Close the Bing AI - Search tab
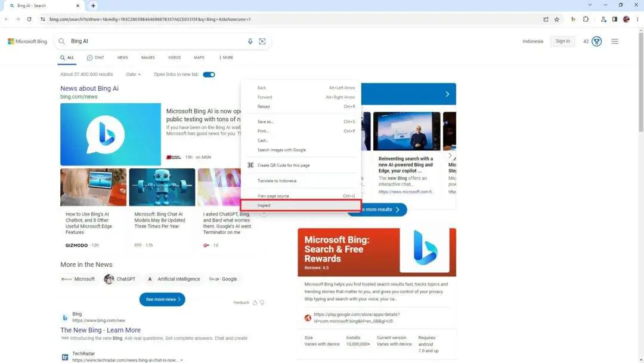This screenshot has height=363, width=644. pyautogui.click(x=78, y=6)
